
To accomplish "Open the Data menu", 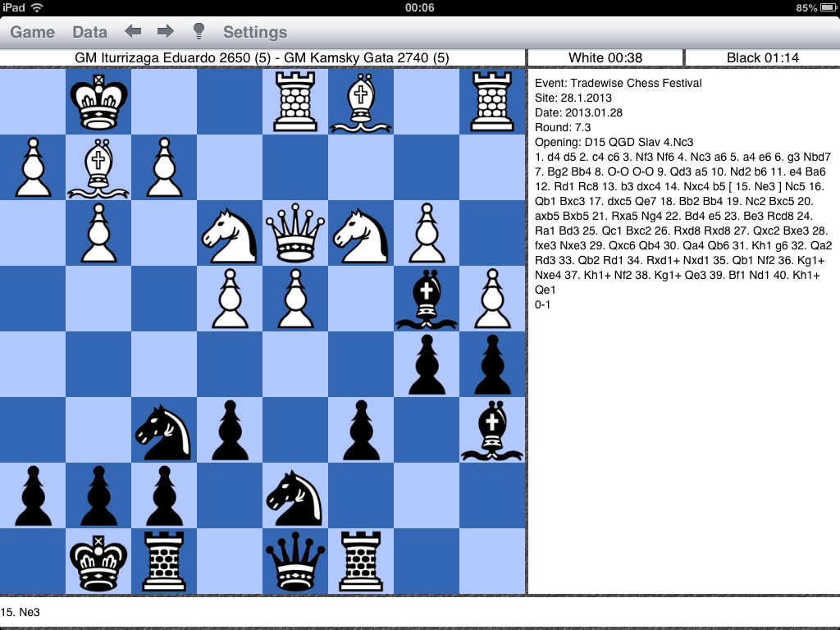I will coord(89,32).
